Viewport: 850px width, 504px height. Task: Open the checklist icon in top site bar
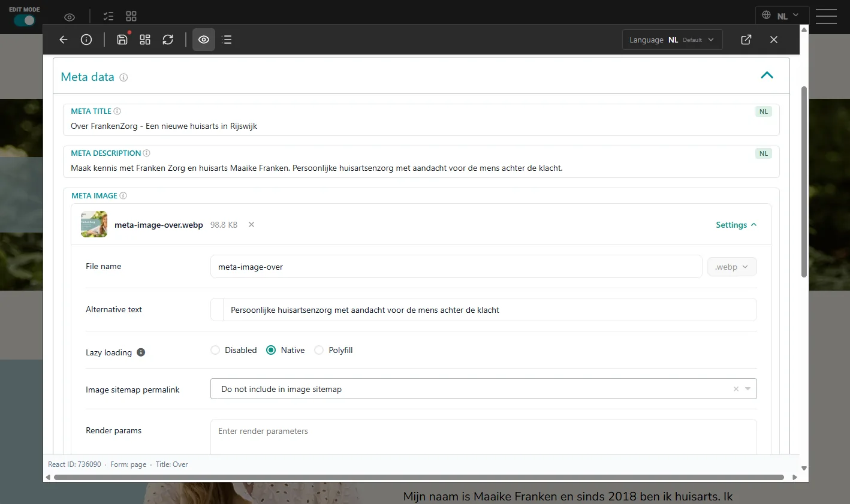tap(108, 16)
